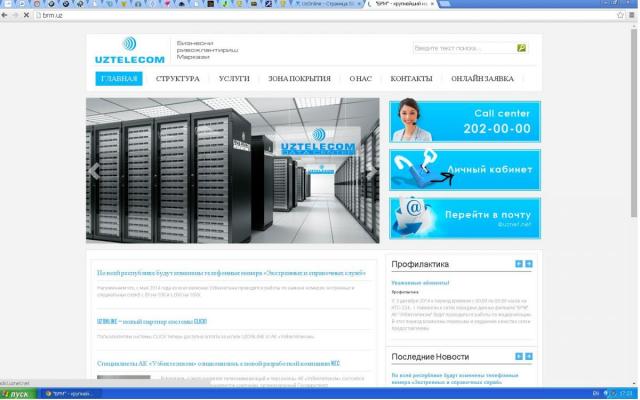The image size is (640, 400).
Task: Advance slideshow with the right arrow
Action: point(371,171)
